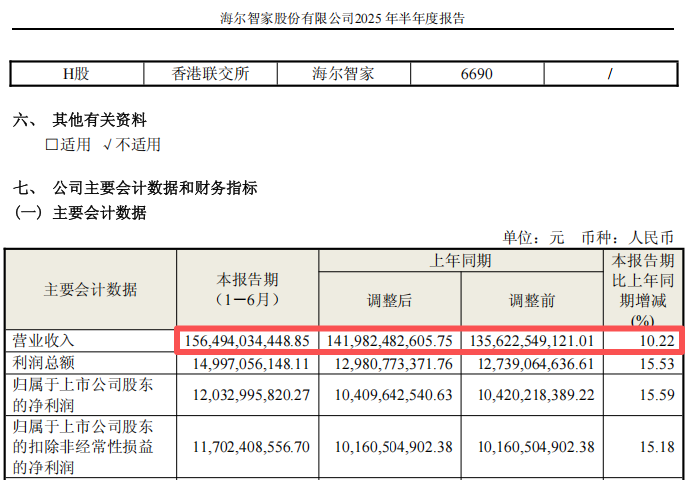Select stock code 6690
The width and height of the screenshot is (690, 480).
point(477,73)
